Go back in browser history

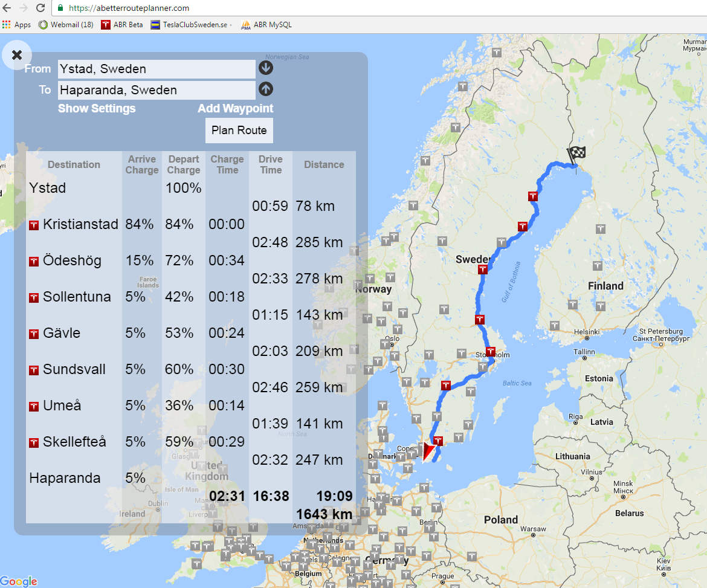(7, 8)
